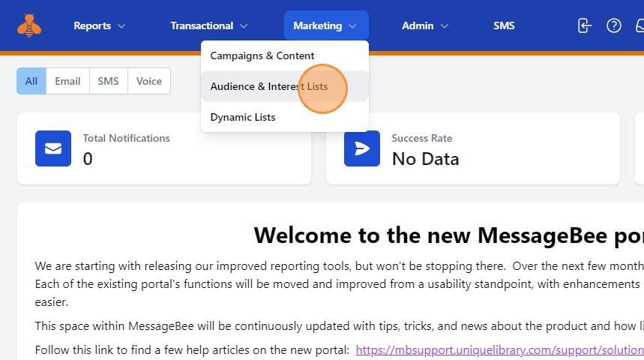Click the Welcome to the new MessageBee heading

pos(448,235)
